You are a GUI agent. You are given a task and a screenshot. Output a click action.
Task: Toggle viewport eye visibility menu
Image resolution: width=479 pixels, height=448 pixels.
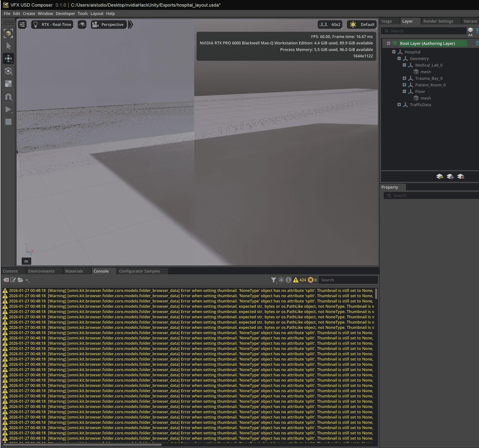tap(82, 25)
